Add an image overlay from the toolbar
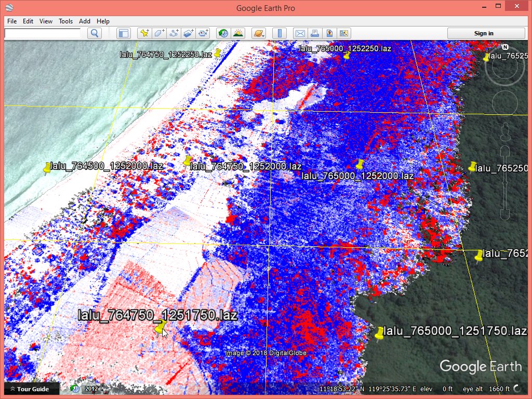 tap(189, 33)
